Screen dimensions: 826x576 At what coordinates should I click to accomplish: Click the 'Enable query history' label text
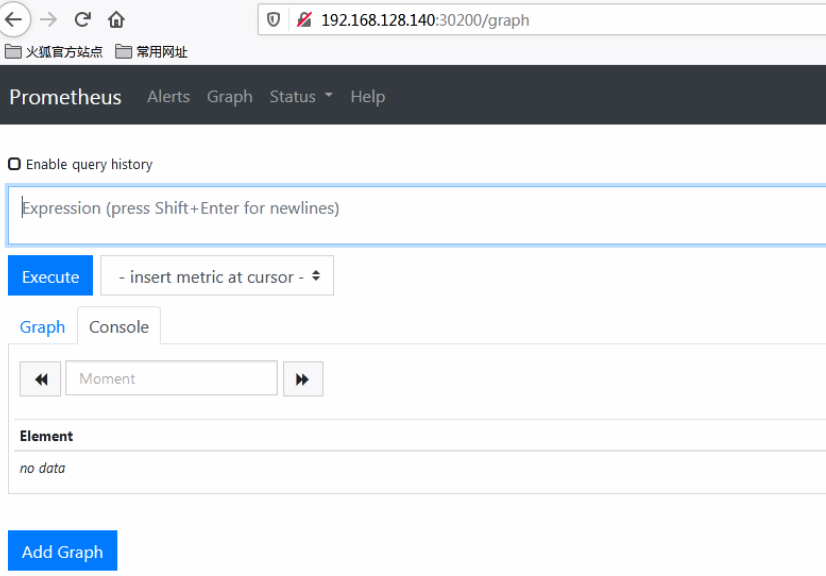coord(90,164)
